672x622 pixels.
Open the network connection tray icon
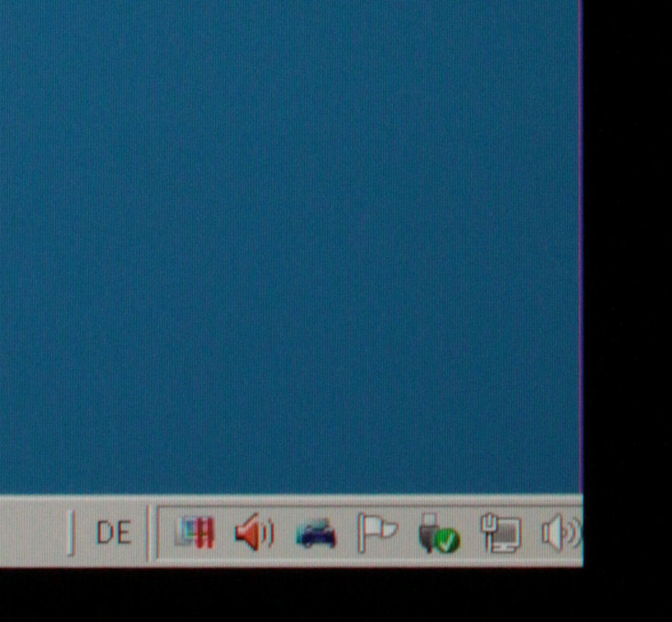coord(500,532)
